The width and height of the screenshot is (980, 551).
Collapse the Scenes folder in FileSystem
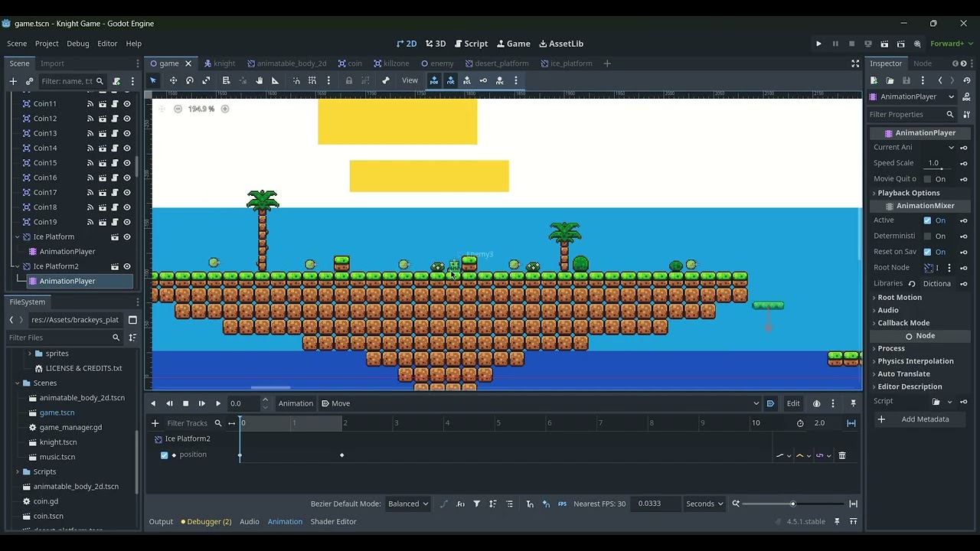[18, 383]
